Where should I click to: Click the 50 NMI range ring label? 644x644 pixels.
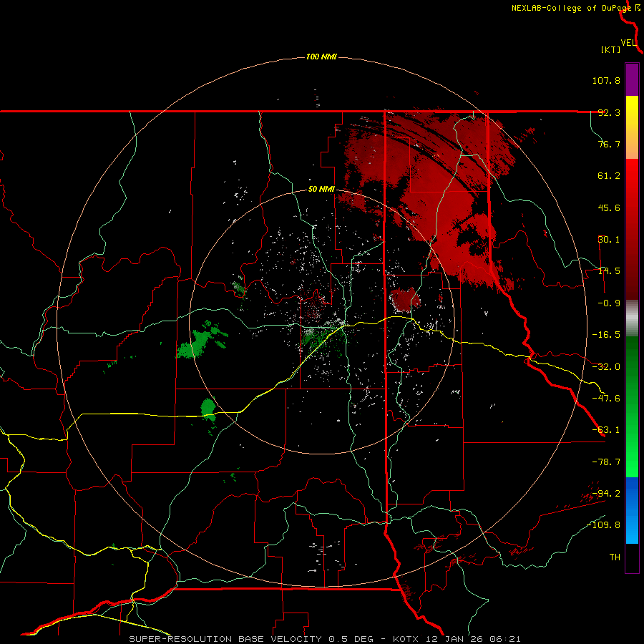(321, 190)
